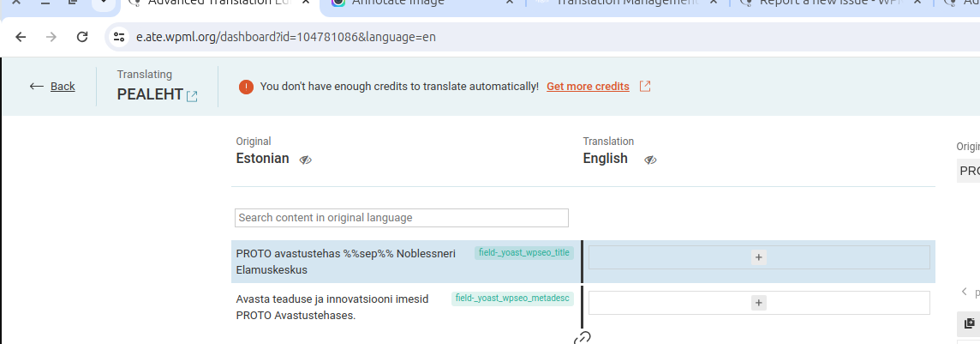
Task: Click external link icon beside Get more credits
Action: 645,87
